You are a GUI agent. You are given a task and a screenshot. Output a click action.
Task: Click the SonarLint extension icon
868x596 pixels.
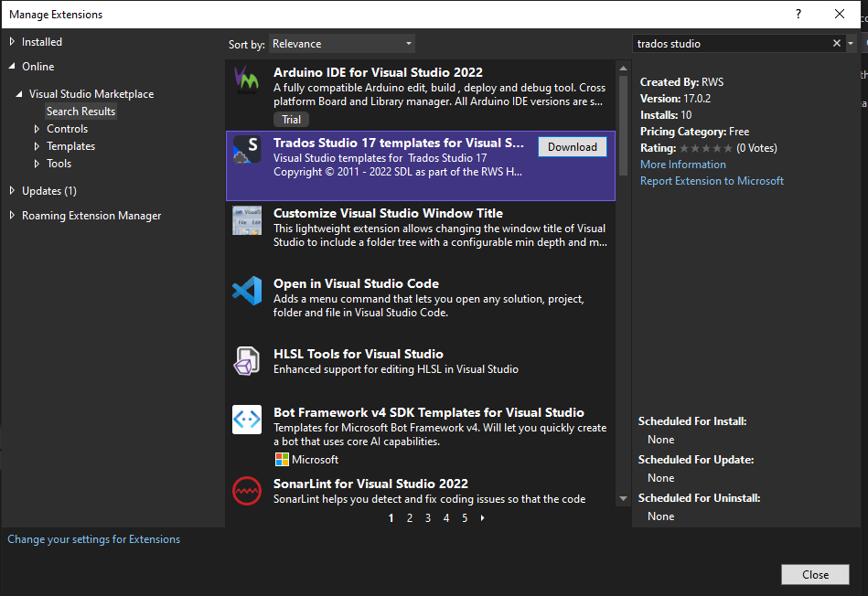[247, 491]
